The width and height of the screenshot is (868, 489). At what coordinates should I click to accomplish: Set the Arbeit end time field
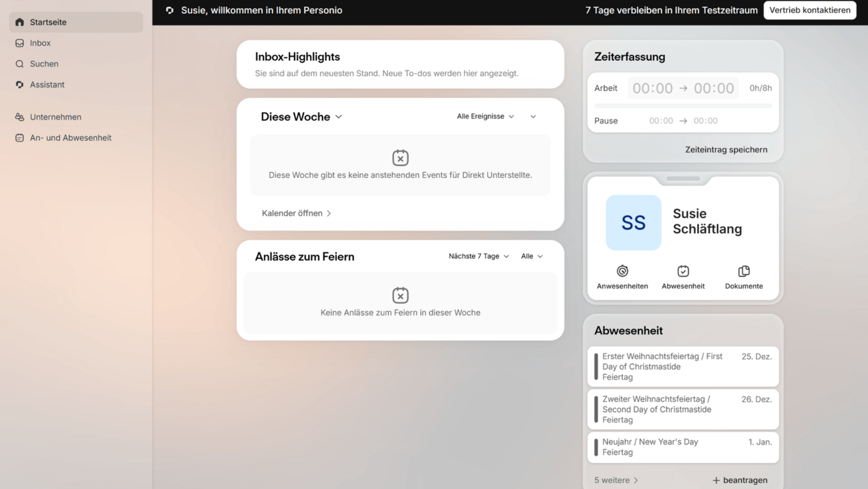click(714, 88)
